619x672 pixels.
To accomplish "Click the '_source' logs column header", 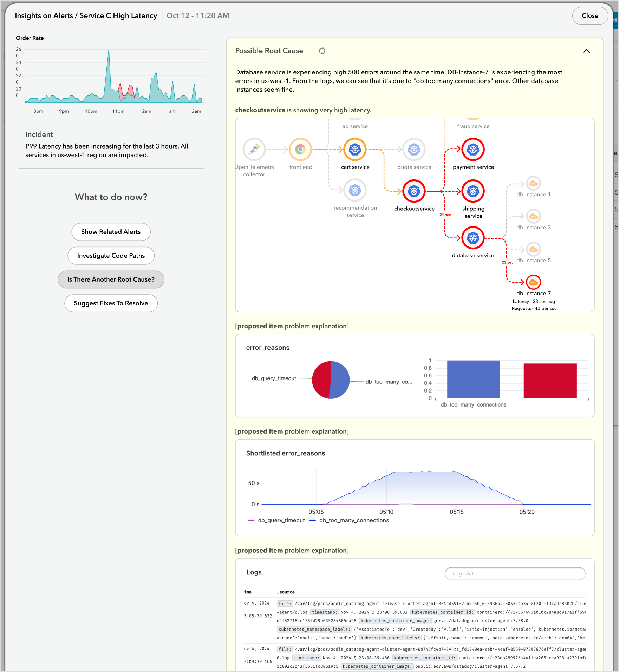I will (286, 592).
